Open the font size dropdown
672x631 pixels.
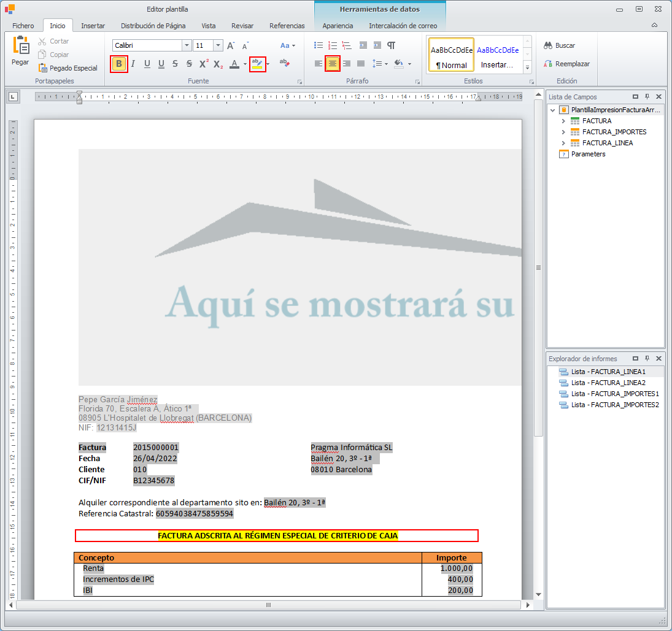(x=218, y=45)
